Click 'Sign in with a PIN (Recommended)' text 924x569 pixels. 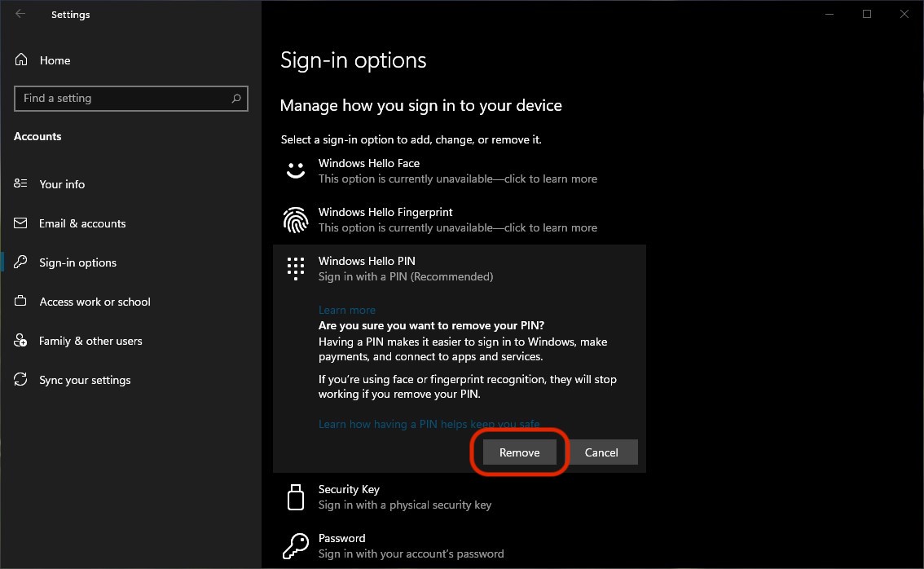coord(406,276)
